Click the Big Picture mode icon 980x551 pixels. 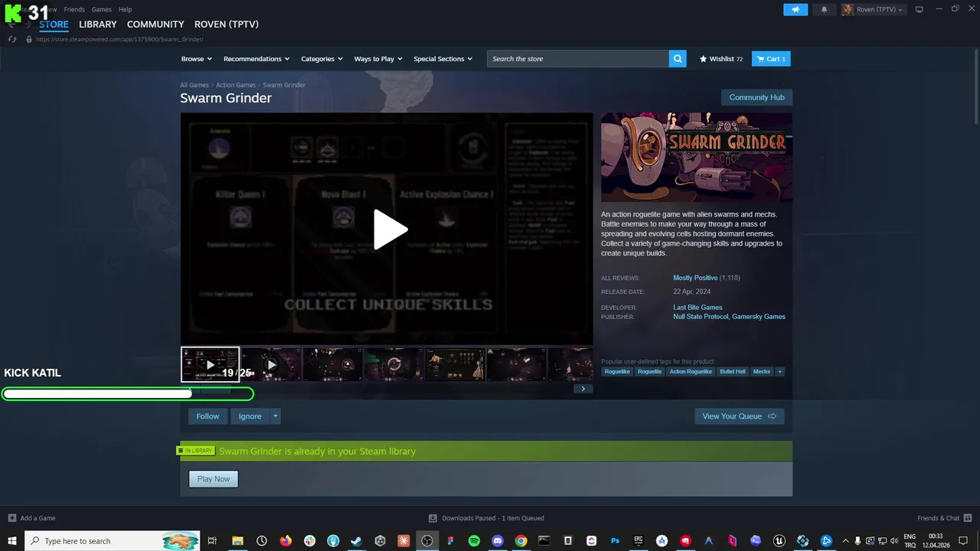920,9
